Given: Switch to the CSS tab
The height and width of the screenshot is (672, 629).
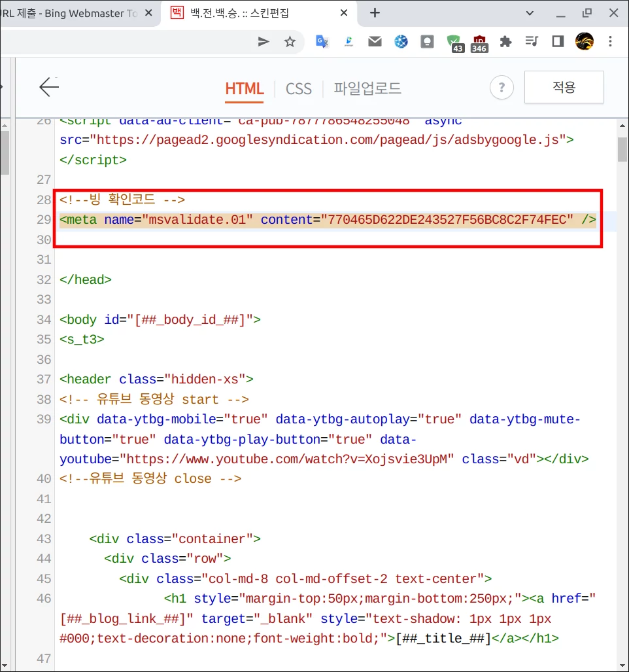Looking at the screenshot, I should pos(298,89).
